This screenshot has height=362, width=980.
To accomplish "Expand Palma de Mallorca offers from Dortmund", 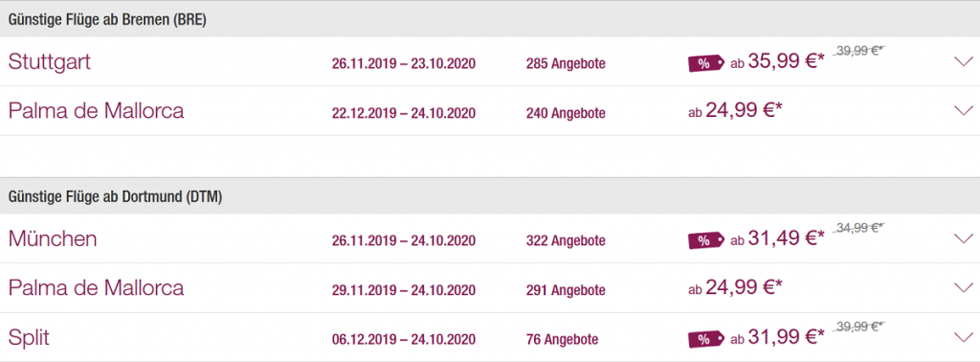I will pos(964,287).
